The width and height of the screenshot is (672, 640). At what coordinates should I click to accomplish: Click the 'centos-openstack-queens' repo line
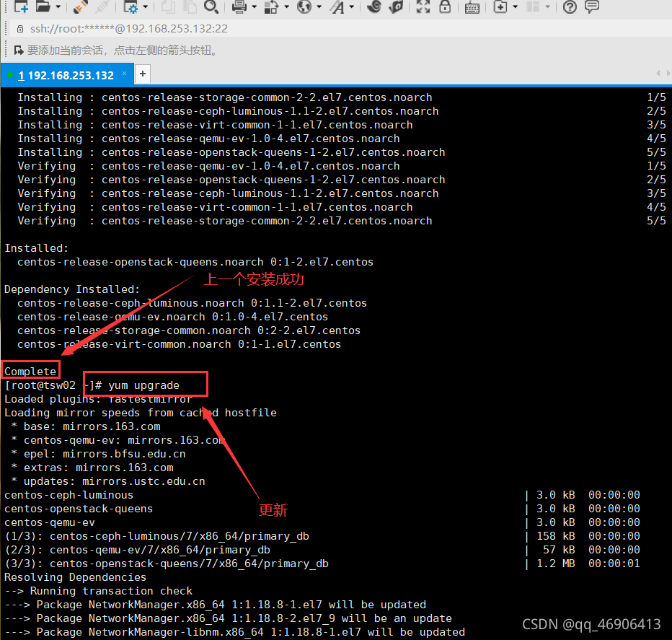[79, 509]
